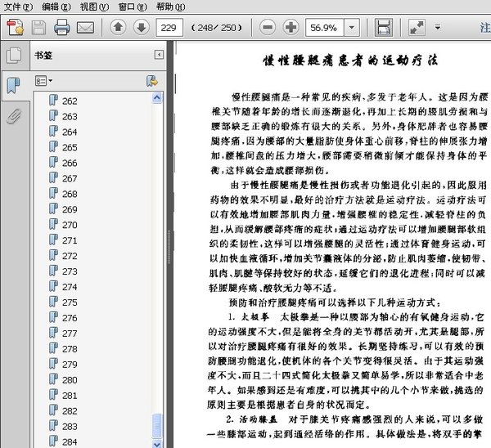Collapse the bookmarks panel with arrow button
This screenshot has height=448, width=491.
pyautogui.click(x=159, y=55)
